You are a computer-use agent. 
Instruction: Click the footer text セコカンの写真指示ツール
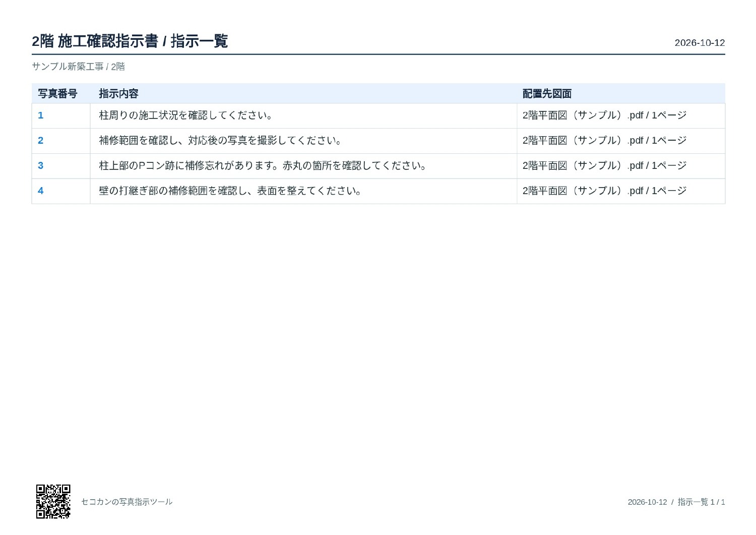(127, 502)
